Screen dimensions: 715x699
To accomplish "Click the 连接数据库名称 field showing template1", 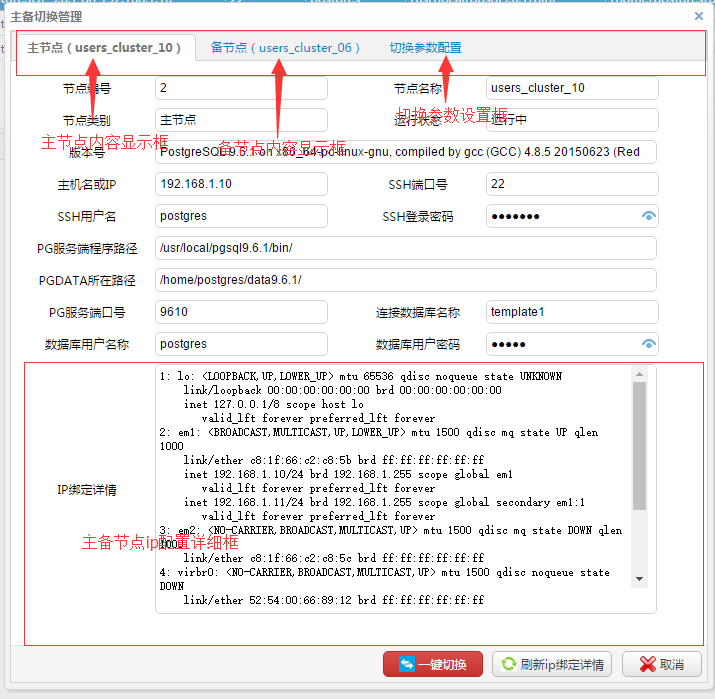I will (571, 312).
